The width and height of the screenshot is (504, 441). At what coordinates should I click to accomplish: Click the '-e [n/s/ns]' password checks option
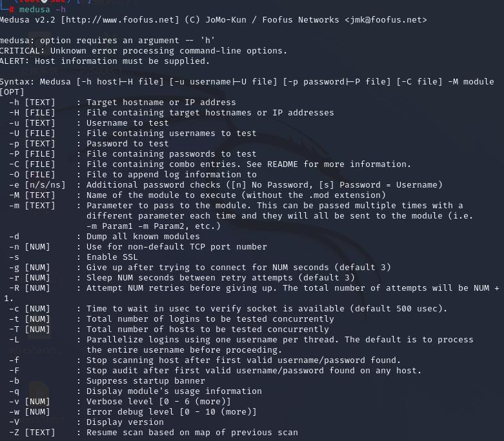click(x=37, y=184)
